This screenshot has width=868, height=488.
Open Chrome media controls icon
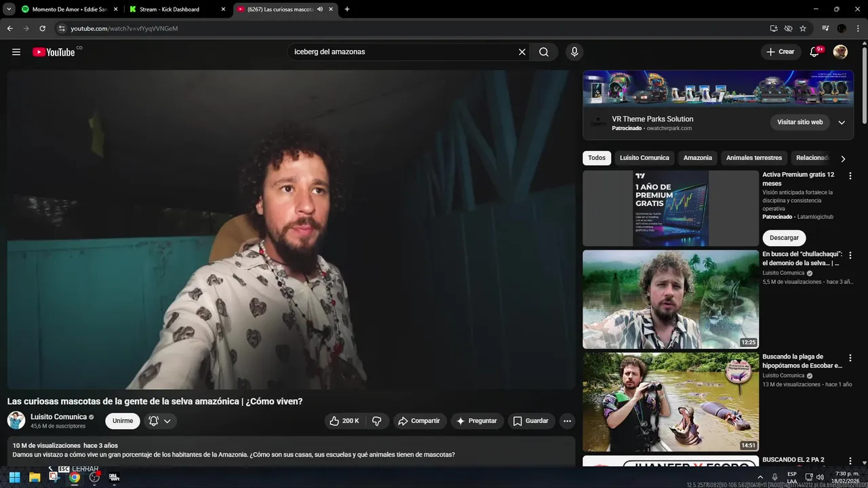(825, 28)
